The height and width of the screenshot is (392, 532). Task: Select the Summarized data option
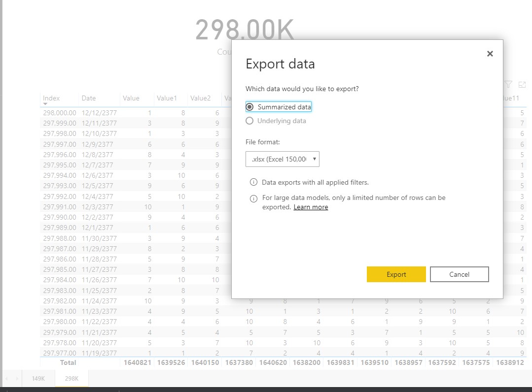(278, 107)
